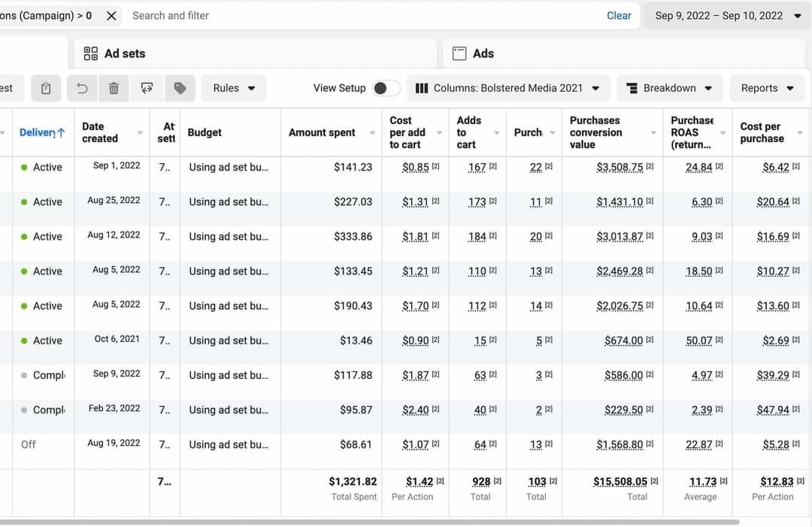Click the Ads tab window icon
The width and height of the screenshot is (812, 527).
(x=459, y=53)
